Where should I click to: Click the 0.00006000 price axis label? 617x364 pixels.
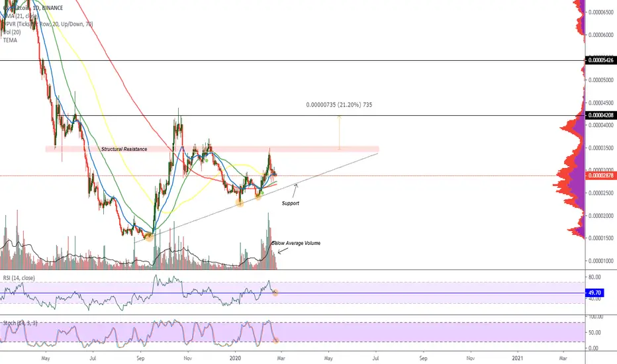(x=601, y=35)
